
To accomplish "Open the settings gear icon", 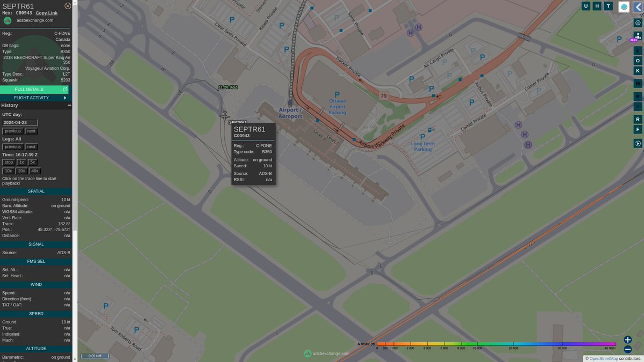I will (638, 23).
